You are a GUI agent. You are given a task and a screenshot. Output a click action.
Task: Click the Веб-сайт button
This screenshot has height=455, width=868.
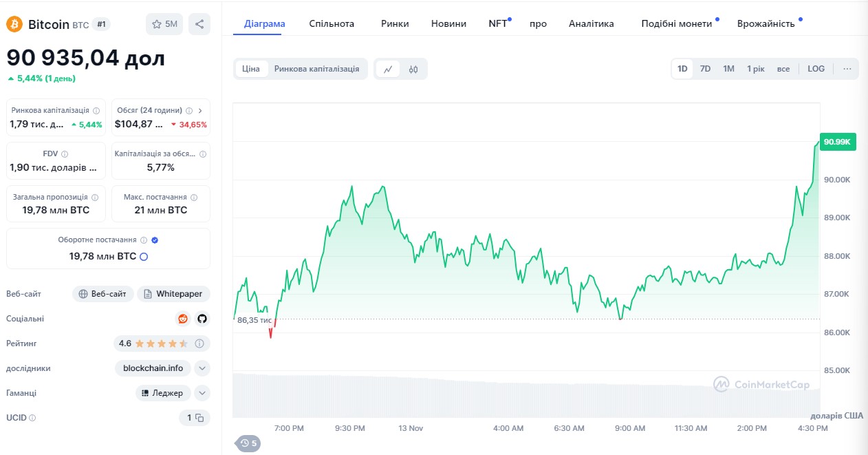[103, 294]
